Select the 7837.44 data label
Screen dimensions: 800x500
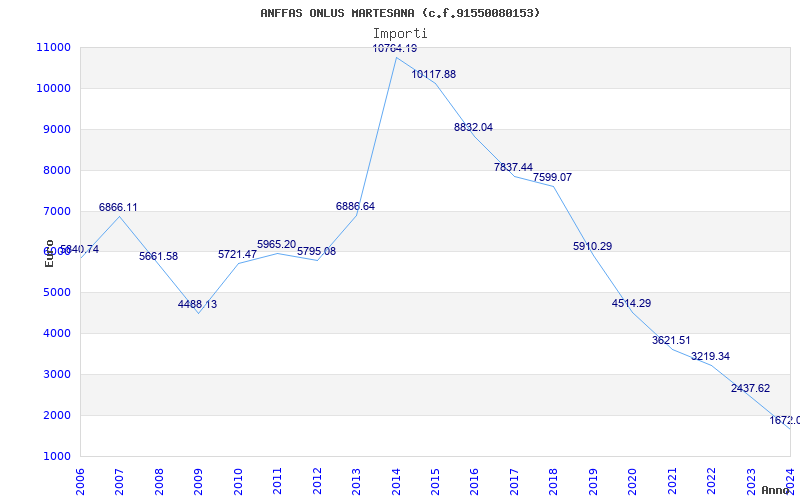pyautogui.click(x=513, y=167)
